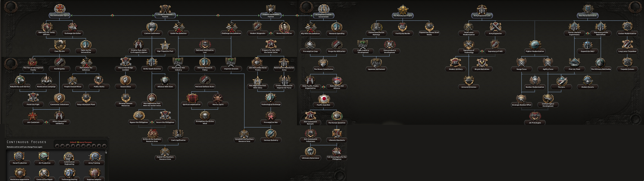Click 'Cast the Die' label

(59, 51)
